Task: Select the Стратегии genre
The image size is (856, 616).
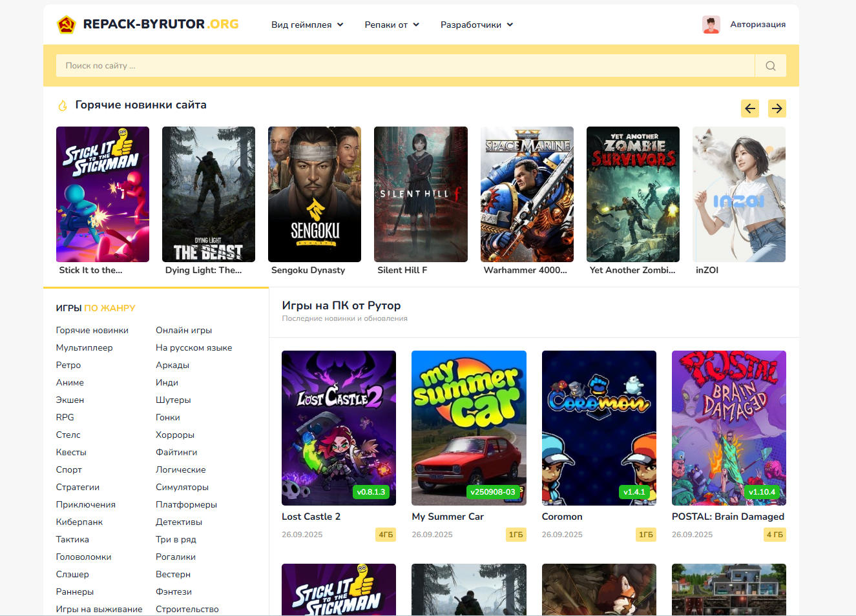Action: click(x=78, y=487)
